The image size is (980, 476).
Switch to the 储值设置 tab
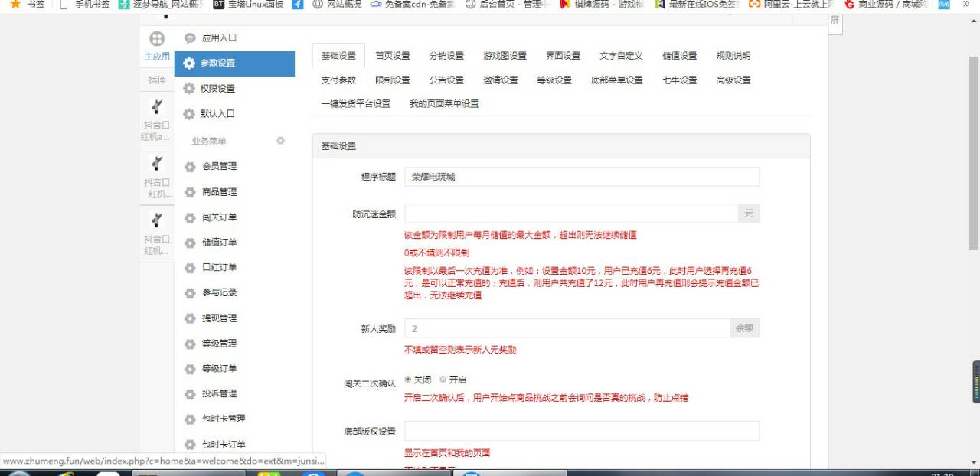tap(680, 56)
